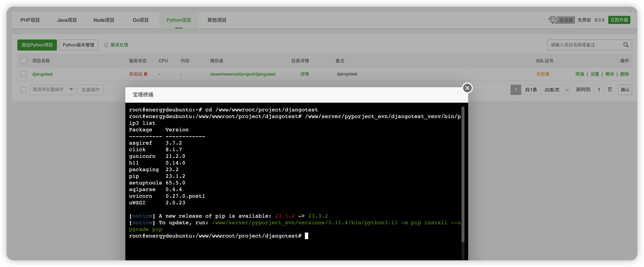Open 模块 for djangotest
Image resolution: width=644 pixels, height=267 pixels.
coord(610,74)
